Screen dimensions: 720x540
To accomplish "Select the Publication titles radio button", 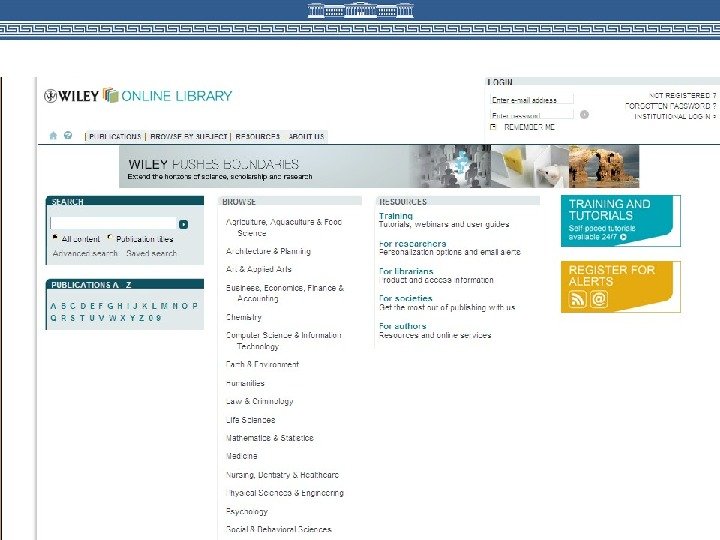I will tap(110, 237).
